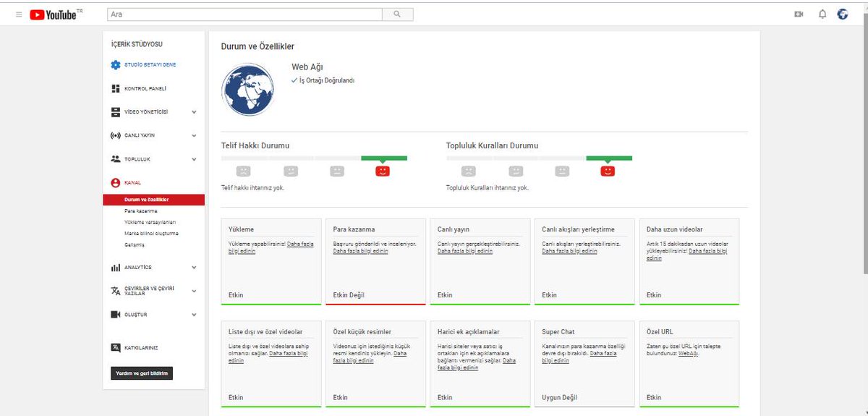868x416 pixels.
Task: Click the Durum ve Özellikler page heading
Action: (258, 46)
